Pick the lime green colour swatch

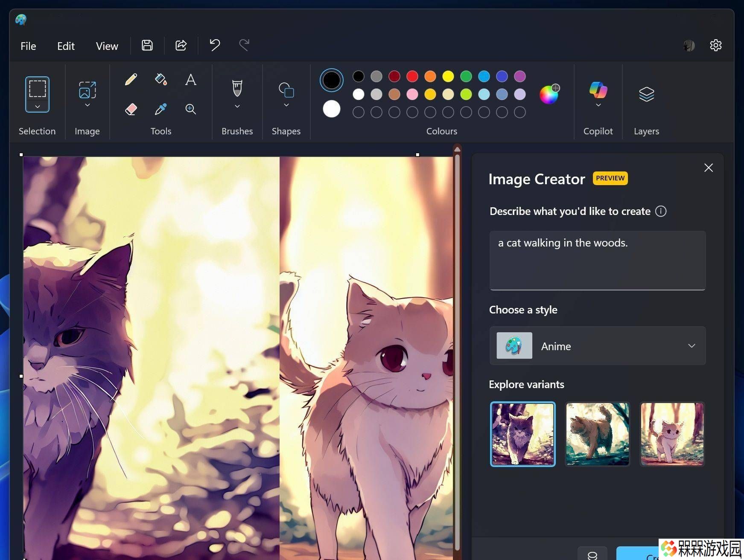466,94
